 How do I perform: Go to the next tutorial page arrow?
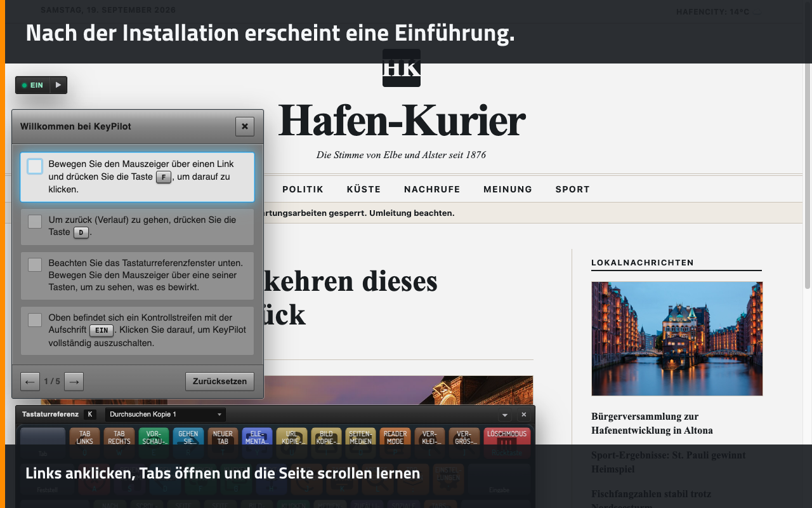pos(74,382)
